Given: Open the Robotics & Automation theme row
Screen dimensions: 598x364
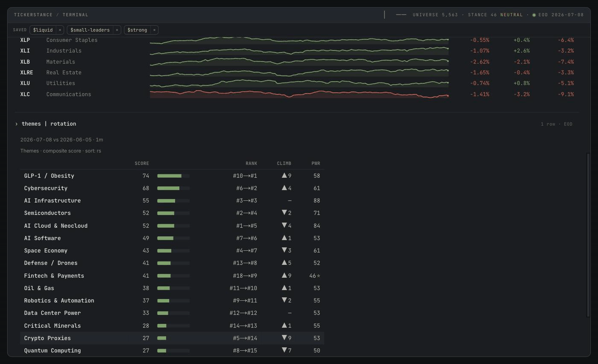Looking at the screenshot, I should click(172, 300).
